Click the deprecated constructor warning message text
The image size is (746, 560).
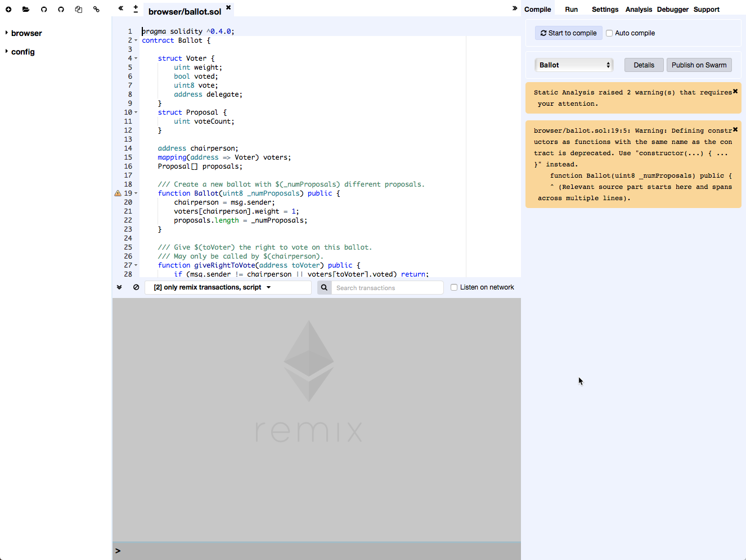(x=632, y=164)
